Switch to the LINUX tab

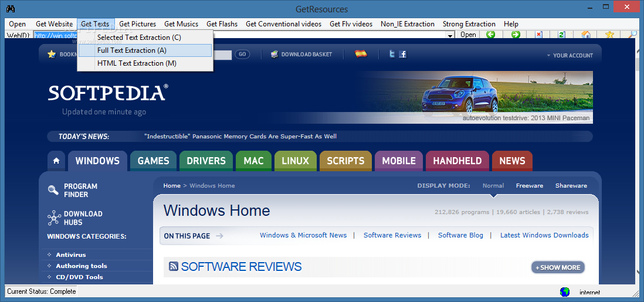(x=295, y=161)
